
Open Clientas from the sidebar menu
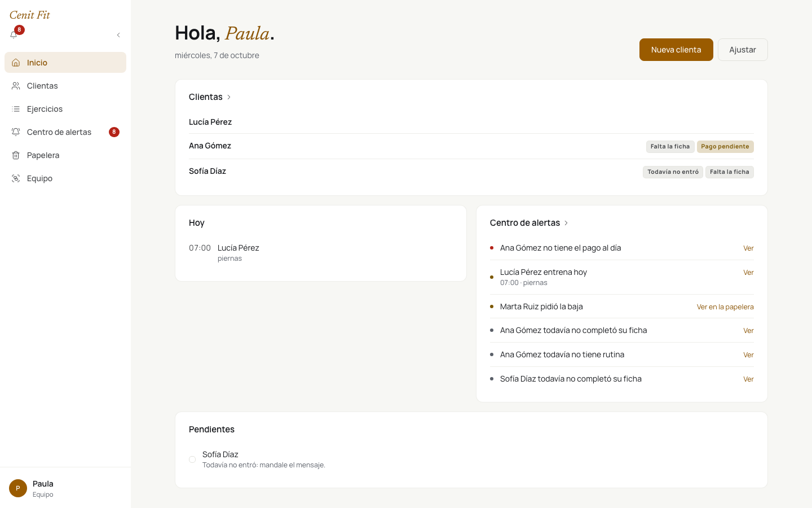65,86
